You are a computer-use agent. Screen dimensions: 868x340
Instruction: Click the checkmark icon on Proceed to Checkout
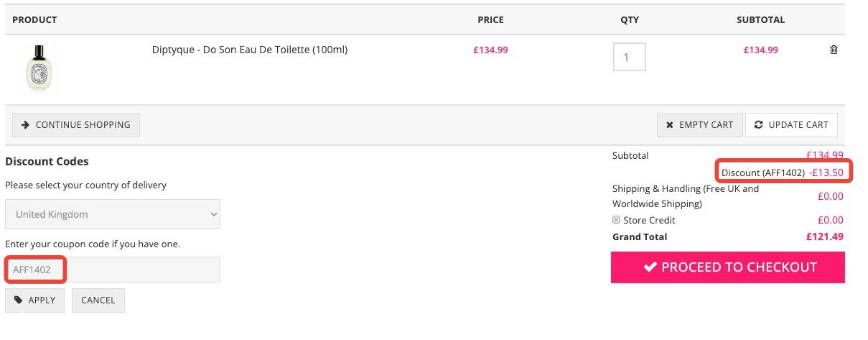pyautogui.click(x=650, y=267)
